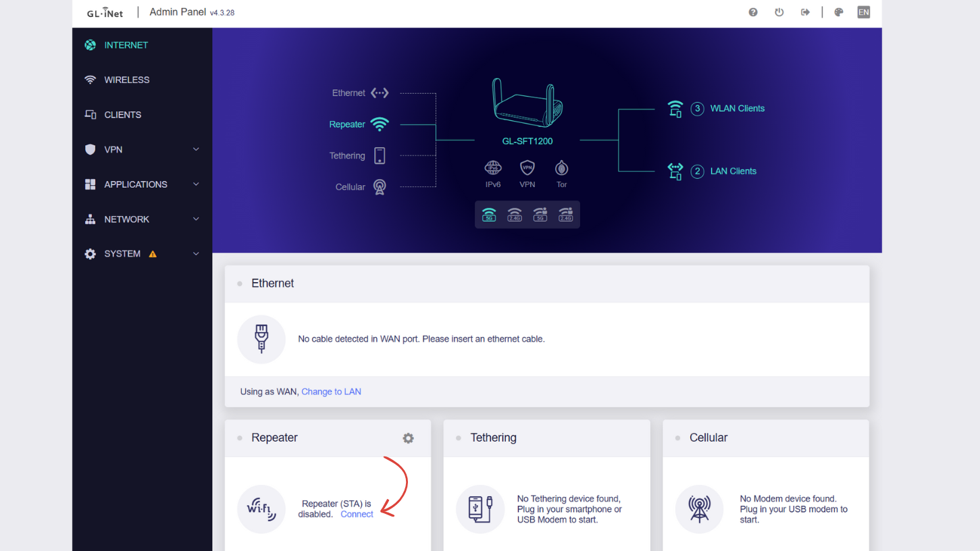The image size is (980, 551).
Task: Click the LAN clients count badge 2
Action: [x=698, y=172]
